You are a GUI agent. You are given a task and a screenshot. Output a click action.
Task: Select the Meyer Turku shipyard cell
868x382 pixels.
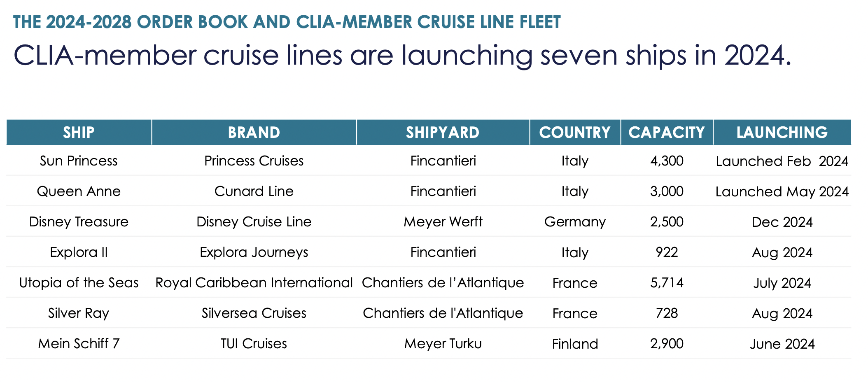[x=443, y=344]
